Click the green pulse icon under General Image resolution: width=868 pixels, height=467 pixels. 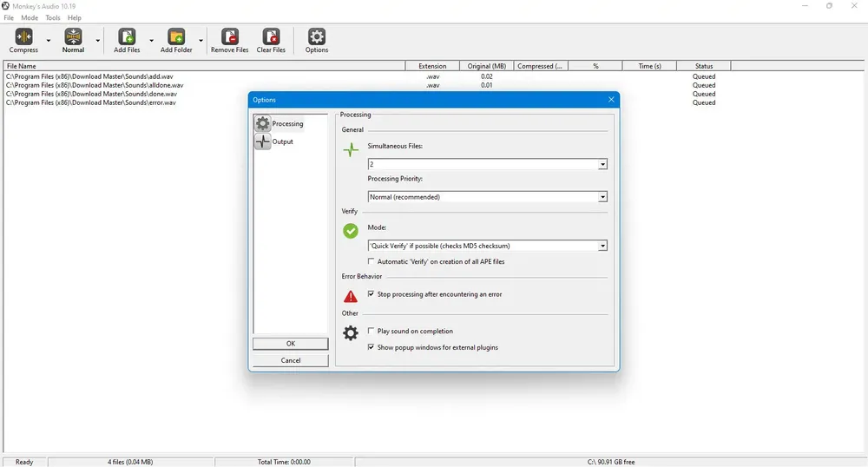(x=351, y=149)
